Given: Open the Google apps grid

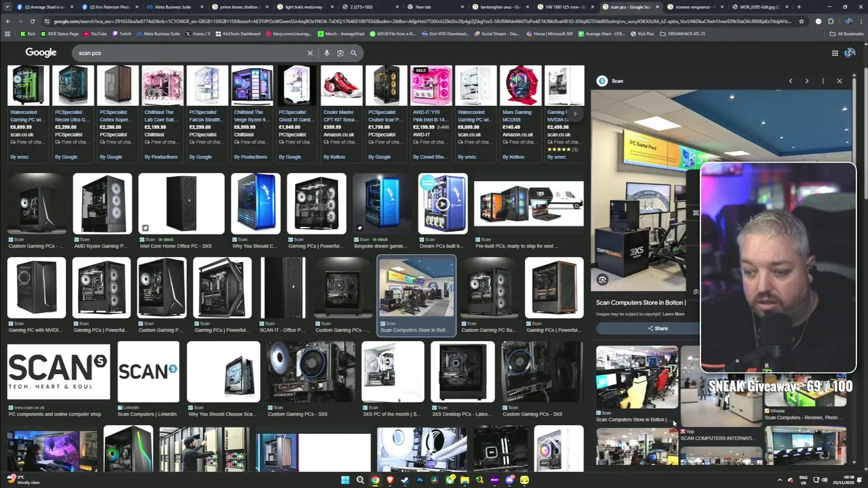Looking at the screenshot, I should pos(835,53).
